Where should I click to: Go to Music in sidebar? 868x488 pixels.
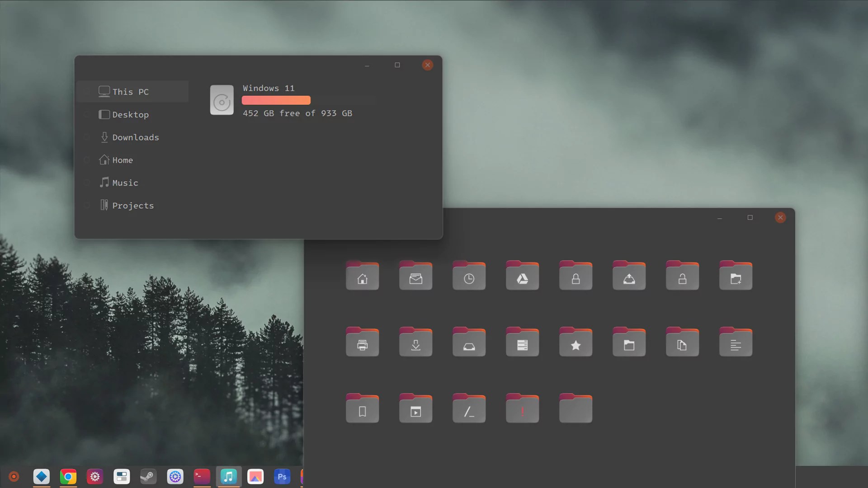[125, 183]
